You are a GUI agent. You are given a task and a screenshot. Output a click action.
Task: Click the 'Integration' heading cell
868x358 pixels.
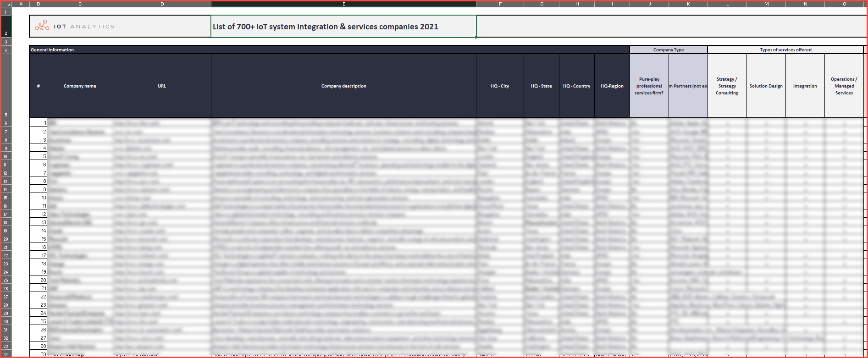805,86
